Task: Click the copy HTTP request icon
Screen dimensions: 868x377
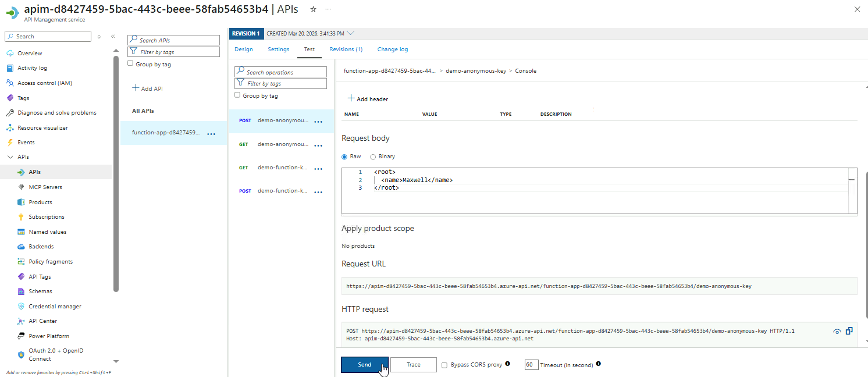Action: [x=849, y=330]
